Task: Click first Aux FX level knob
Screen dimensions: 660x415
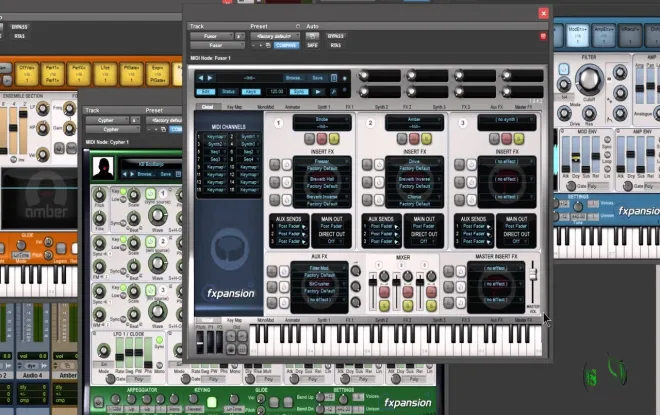Action: point(356,271)
